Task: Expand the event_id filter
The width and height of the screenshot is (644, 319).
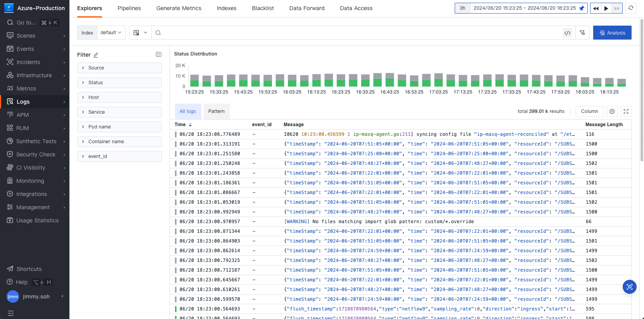Action: tap(119, 156)
